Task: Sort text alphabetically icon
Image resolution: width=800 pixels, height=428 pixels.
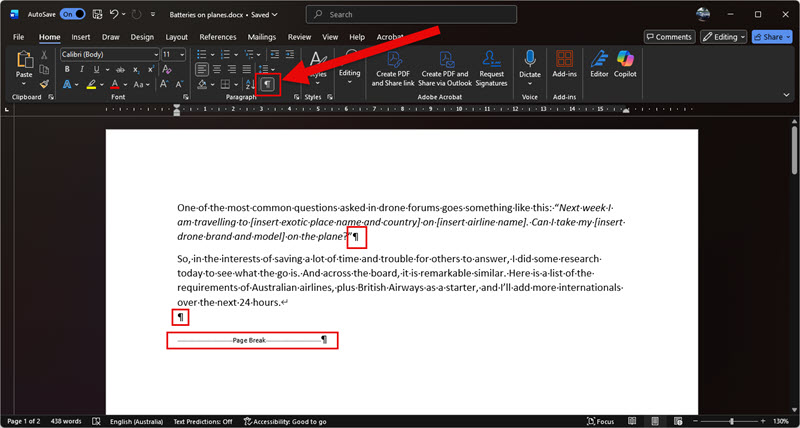Action: [x=251, y=84]
